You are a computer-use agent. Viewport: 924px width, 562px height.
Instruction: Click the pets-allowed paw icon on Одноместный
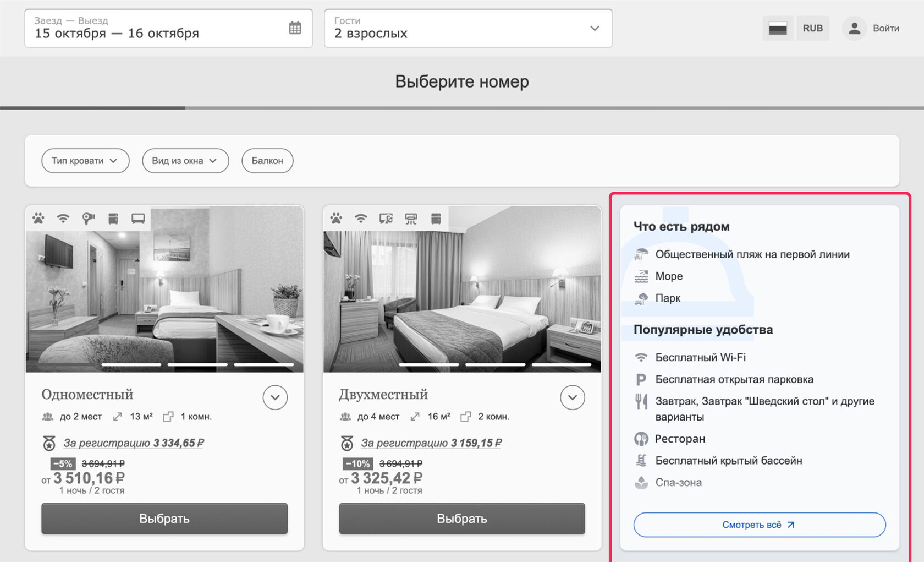tap(38, 219)
